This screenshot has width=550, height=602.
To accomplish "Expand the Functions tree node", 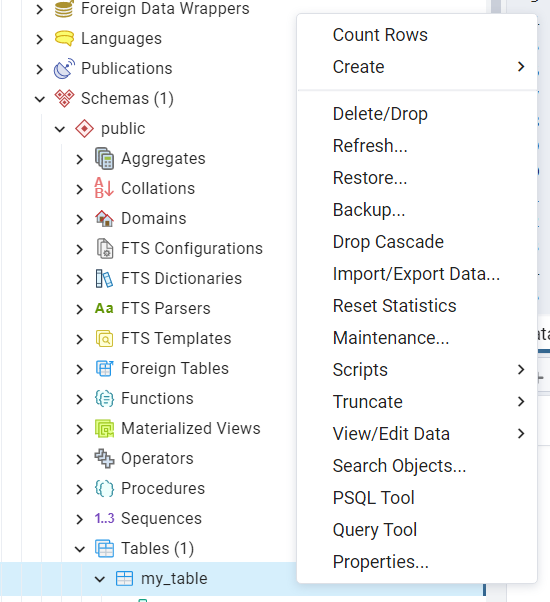I will coord(79,399).
